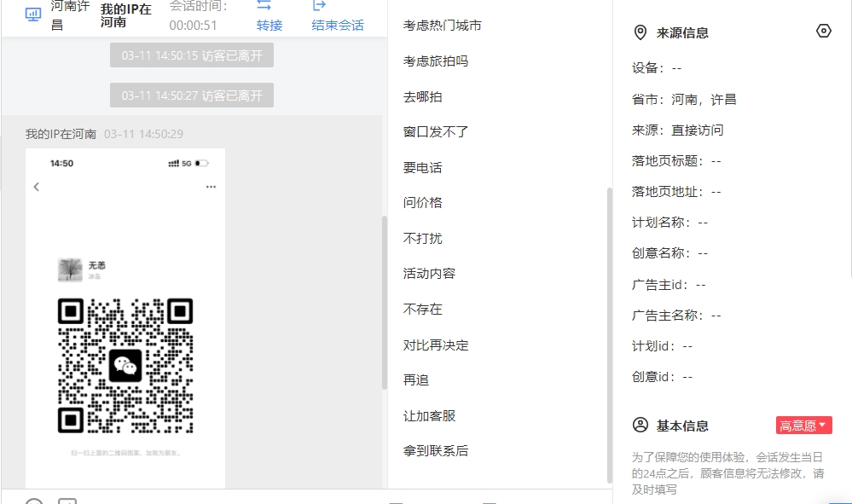Choose the 让加客服 quick reply
The width and height of the screenshot is (852, 504).
coord(429,416)
